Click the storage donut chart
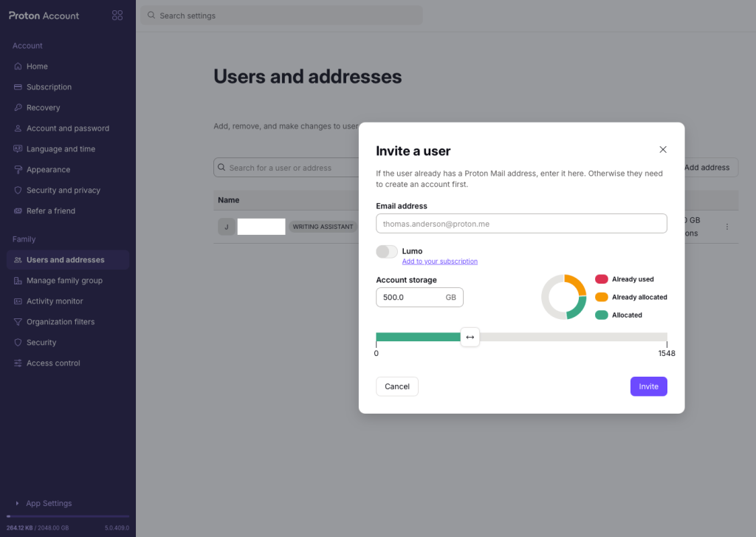 click(x=563, y=297)
